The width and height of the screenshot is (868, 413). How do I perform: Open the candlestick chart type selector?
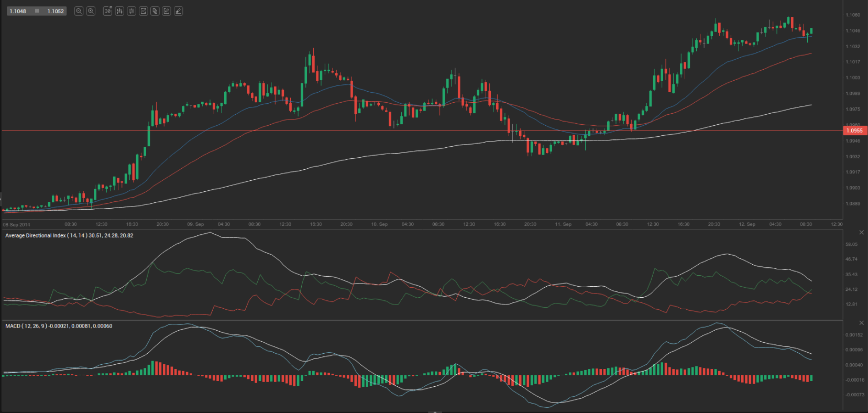pos(119,11)
